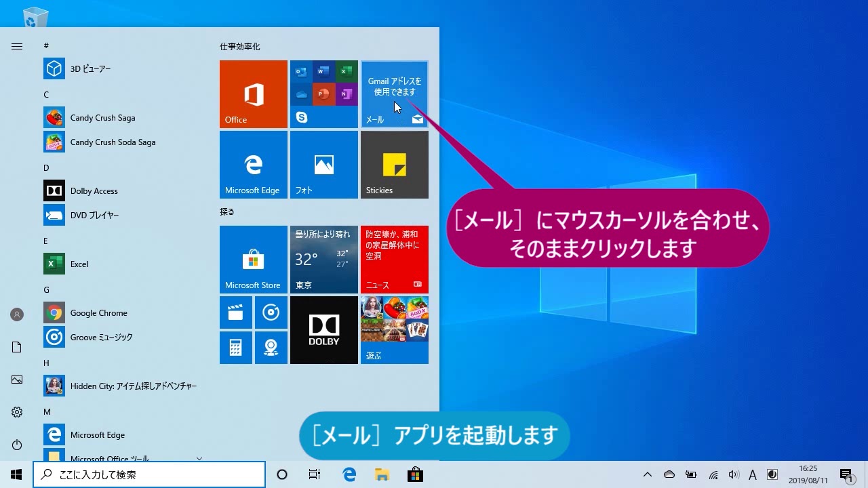Click the letter M section header

(47, 412)
